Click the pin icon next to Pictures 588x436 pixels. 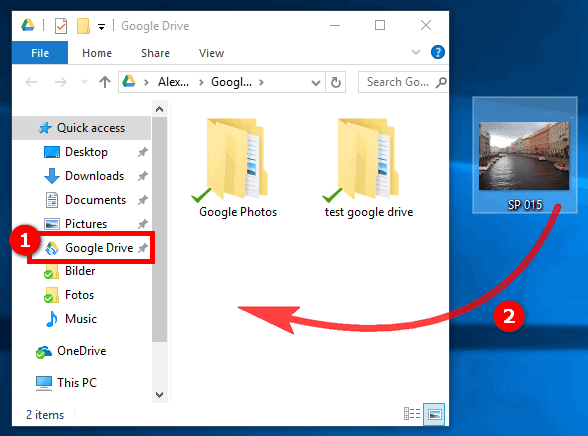[x=142, y=224]
